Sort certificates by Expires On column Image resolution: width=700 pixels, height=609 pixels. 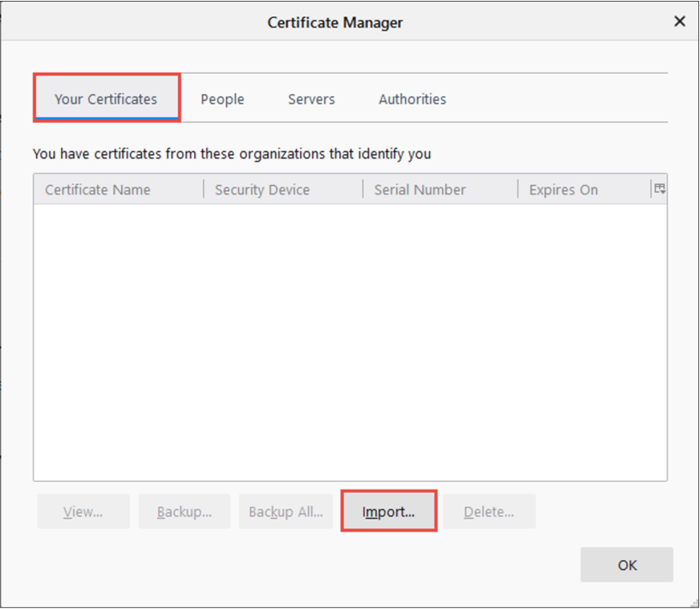coord(563,190)
